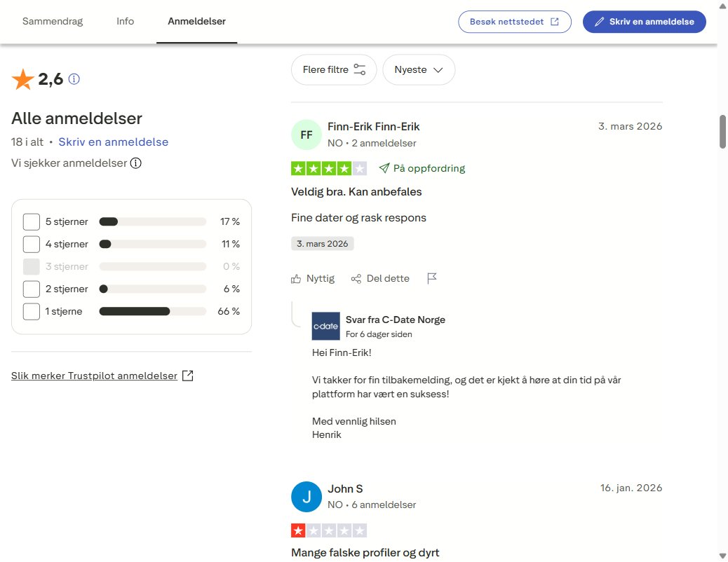Click the 66 % percentage value

(x=229, y=311)
